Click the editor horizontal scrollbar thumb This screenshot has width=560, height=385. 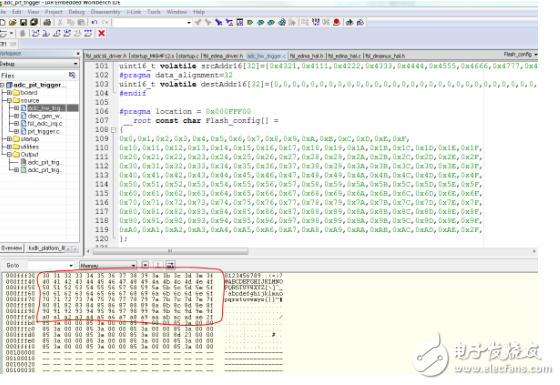pyautogui.click(x=170, y=251)
